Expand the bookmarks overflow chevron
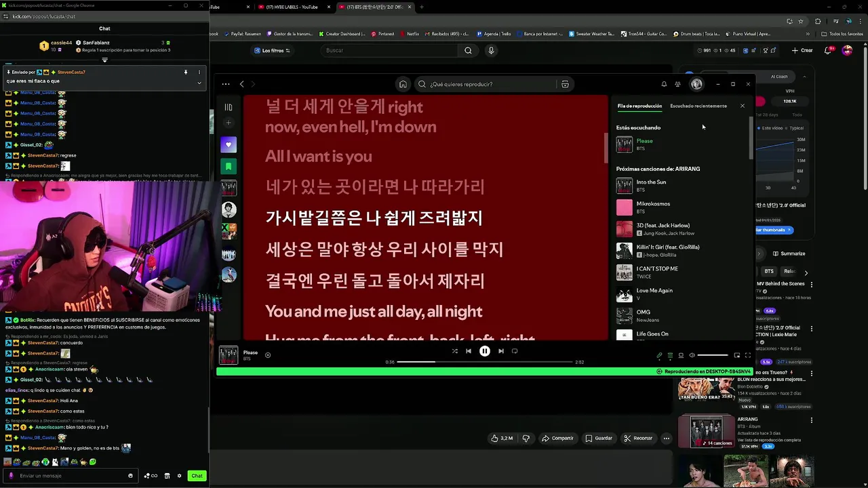 (x=808, y=33)
